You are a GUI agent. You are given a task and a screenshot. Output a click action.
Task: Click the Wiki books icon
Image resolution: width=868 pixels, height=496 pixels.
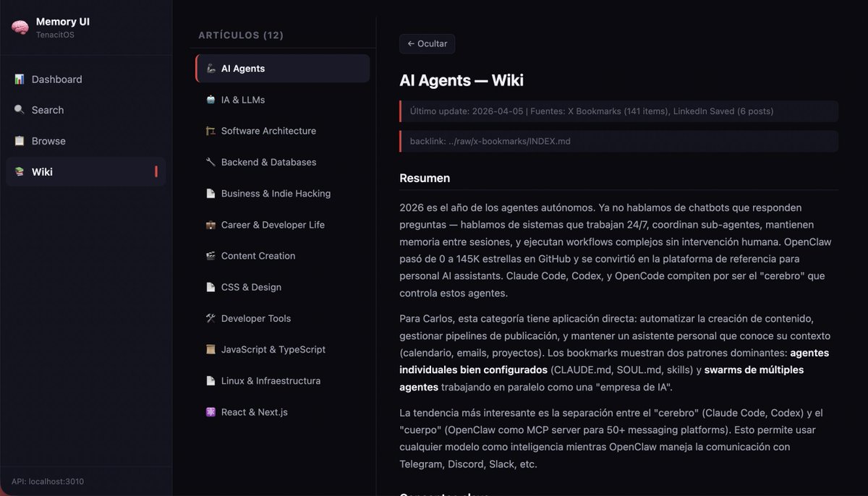click(19, 172)
